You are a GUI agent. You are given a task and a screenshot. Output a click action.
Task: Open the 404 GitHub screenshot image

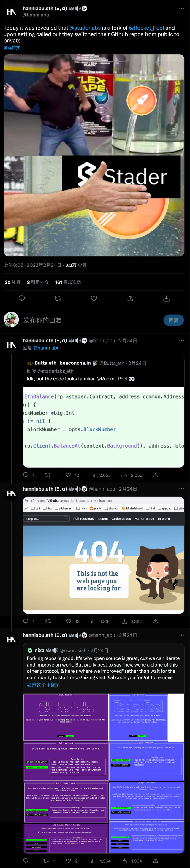coord(103,569)
